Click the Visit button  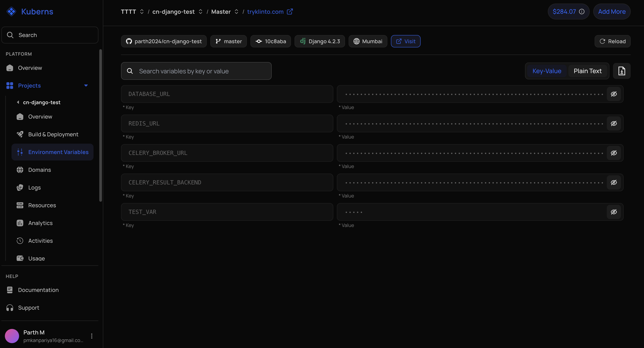click(406, 41)
